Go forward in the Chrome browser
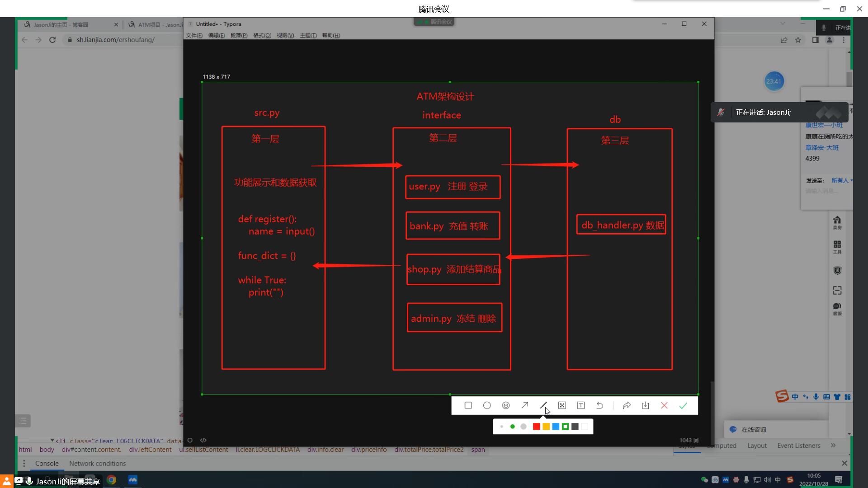The width and height of the screenshot is (868, 488). [38, 40]
